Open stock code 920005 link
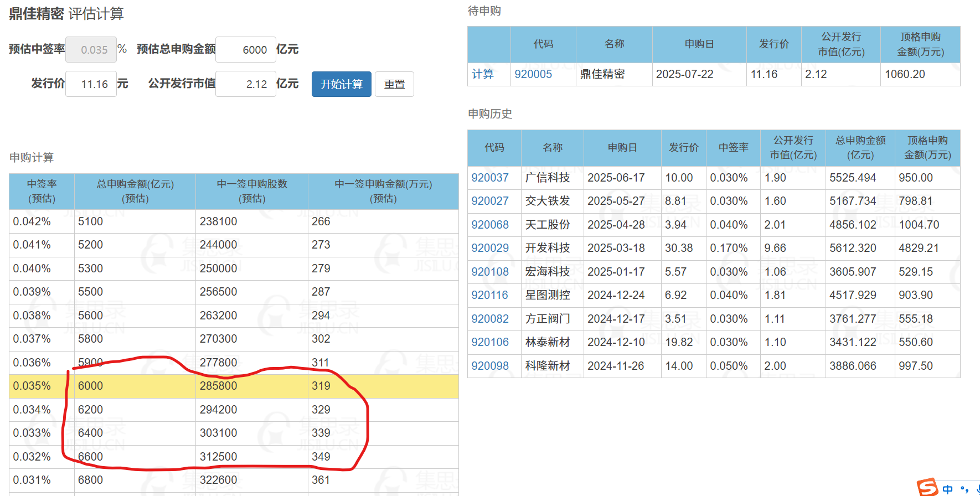The image size is (980, 496). [x=533, y=74]
